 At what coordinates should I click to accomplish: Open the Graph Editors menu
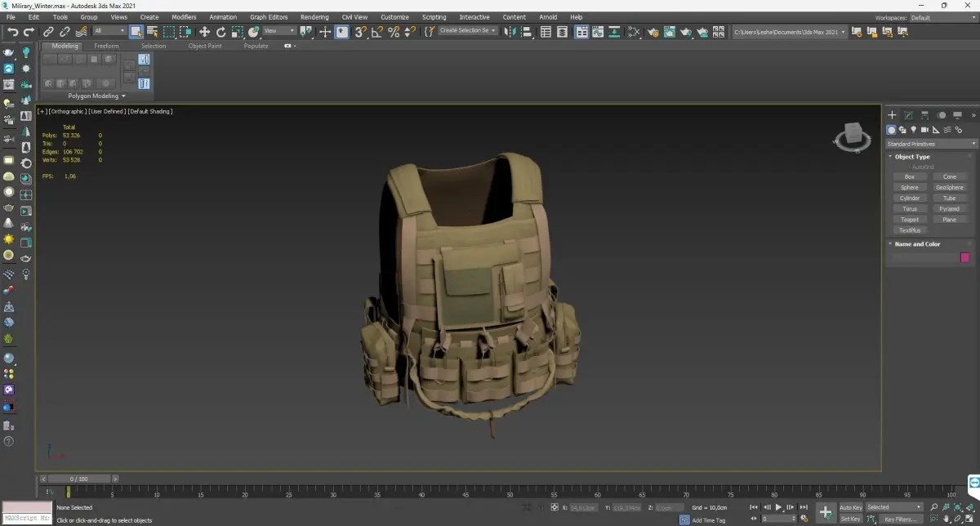(269, 17)
